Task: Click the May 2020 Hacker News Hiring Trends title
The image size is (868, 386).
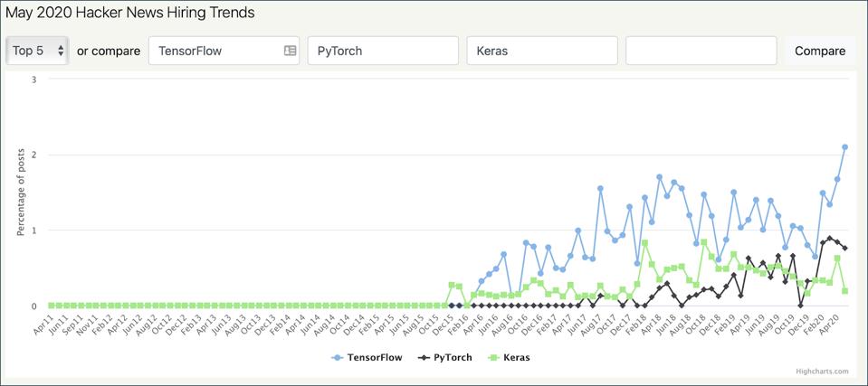Action: pyautogui.click(x=130, y=13)
